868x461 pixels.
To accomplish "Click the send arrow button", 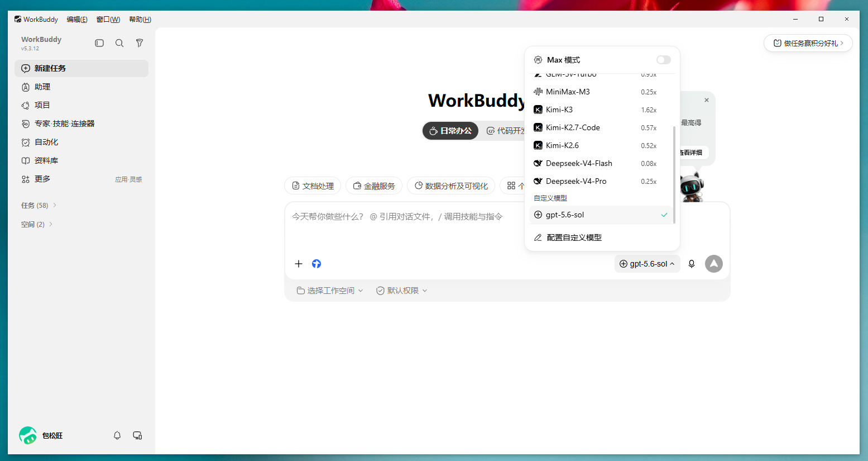I will (714, 264).
